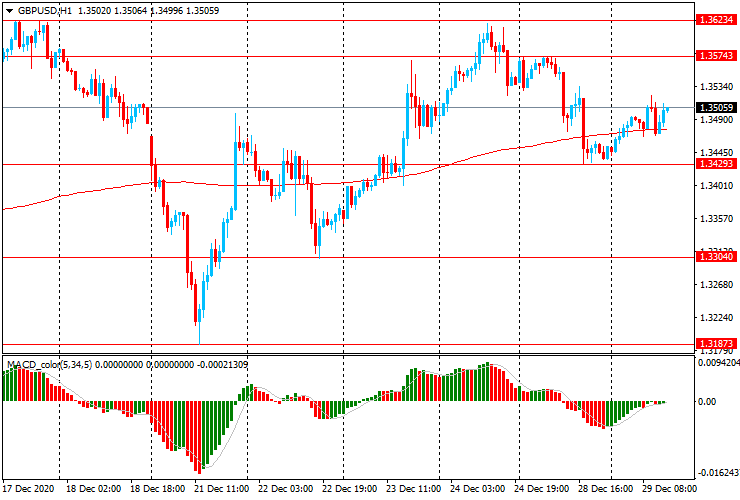The width and height of the screenshot is (740, 500).
Task: Click the 17 Dec 2020 time axis label
Action: click(x=29, y=488)
